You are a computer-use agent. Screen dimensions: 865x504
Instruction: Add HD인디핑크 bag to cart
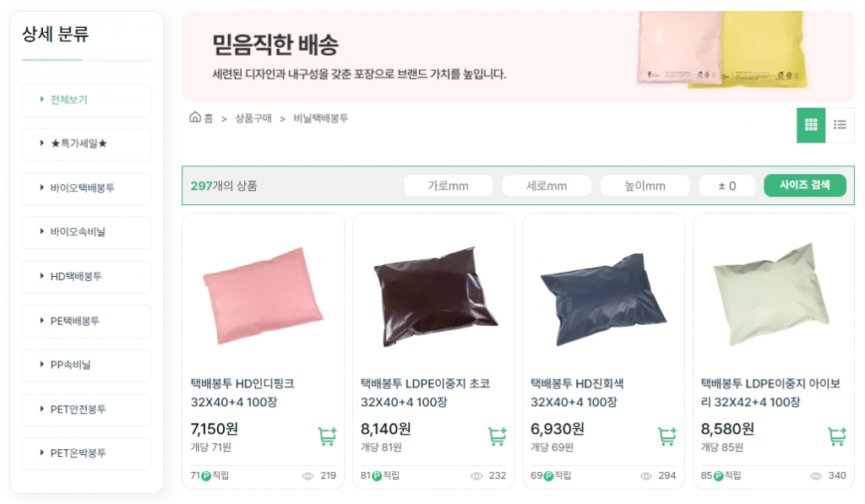[327, 436]
